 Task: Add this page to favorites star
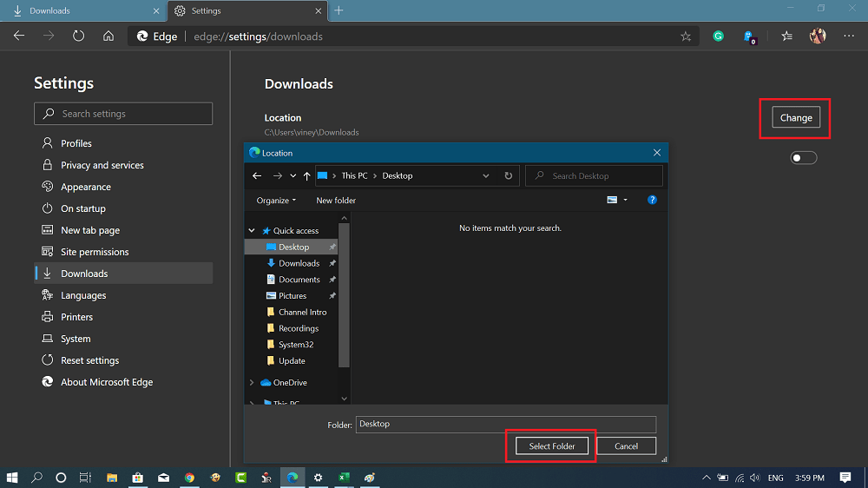[686, 36]
